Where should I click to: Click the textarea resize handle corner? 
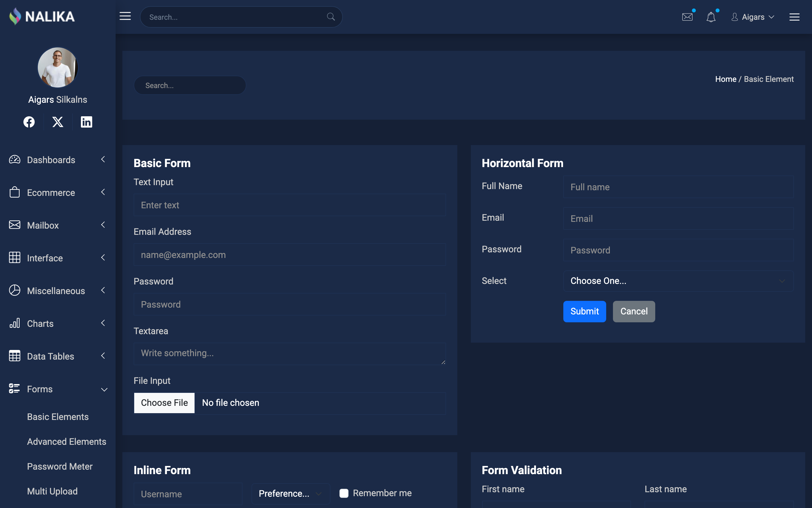[x=443, y=362]
